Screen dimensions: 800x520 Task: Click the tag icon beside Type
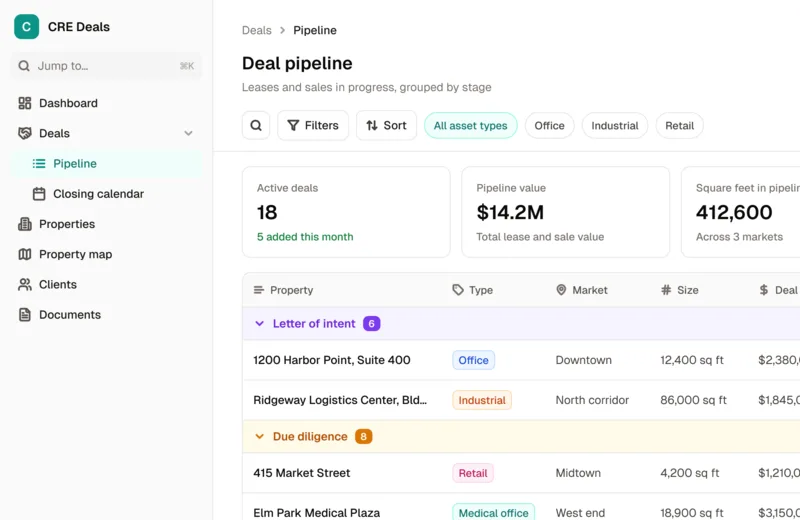(458, 290)
